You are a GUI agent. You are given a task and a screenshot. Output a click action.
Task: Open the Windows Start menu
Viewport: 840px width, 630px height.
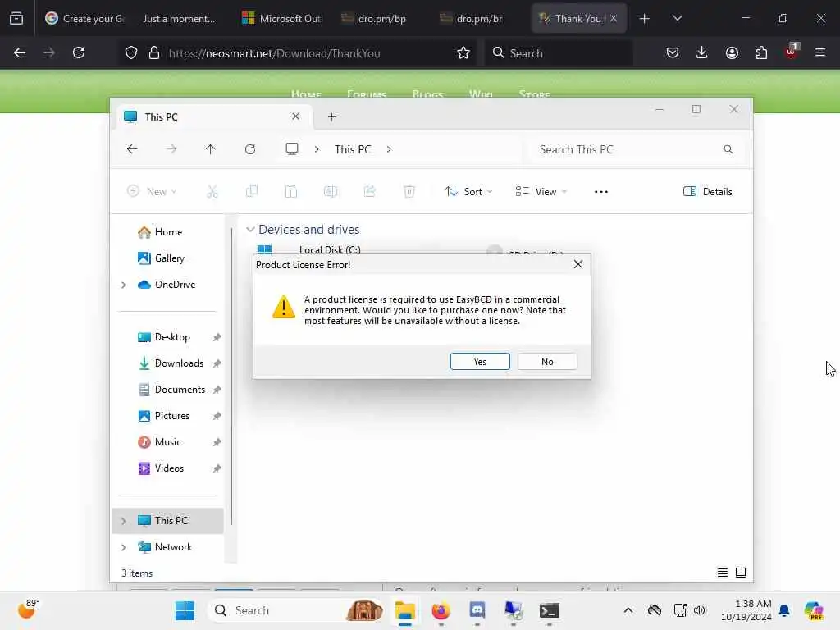coord(185,610)
